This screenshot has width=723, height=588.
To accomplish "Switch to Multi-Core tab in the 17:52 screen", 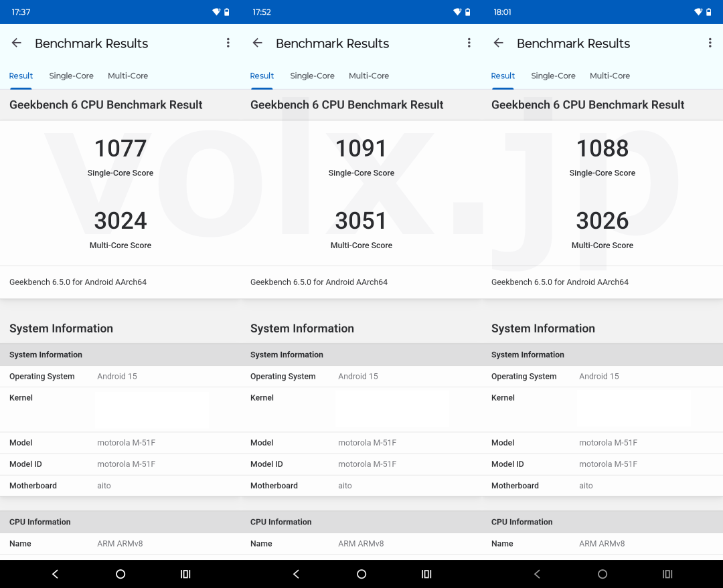I will [369, 76].
